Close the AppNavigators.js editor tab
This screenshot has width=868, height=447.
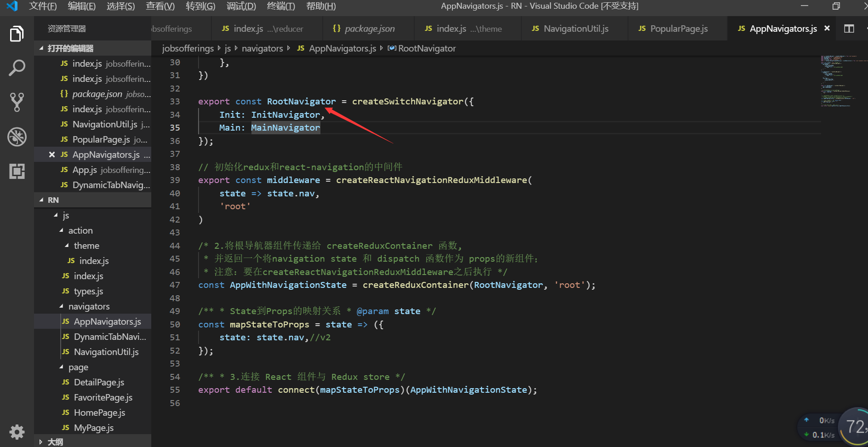point(827,29)
